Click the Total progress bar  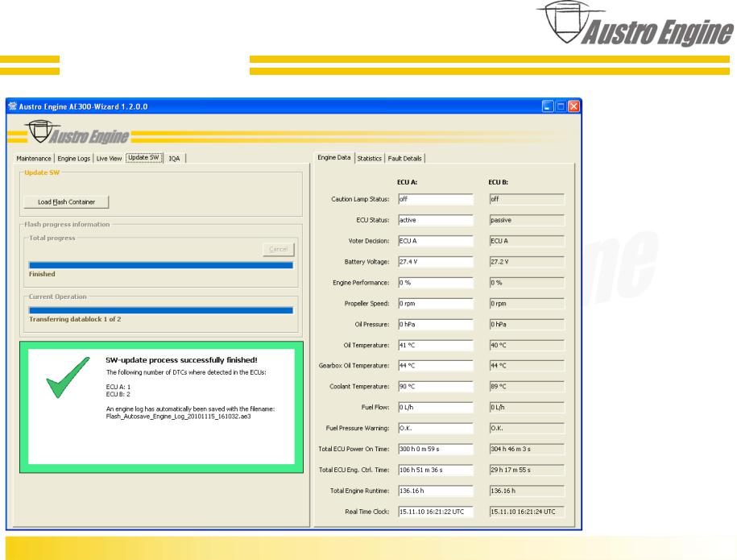pos(161,265)
